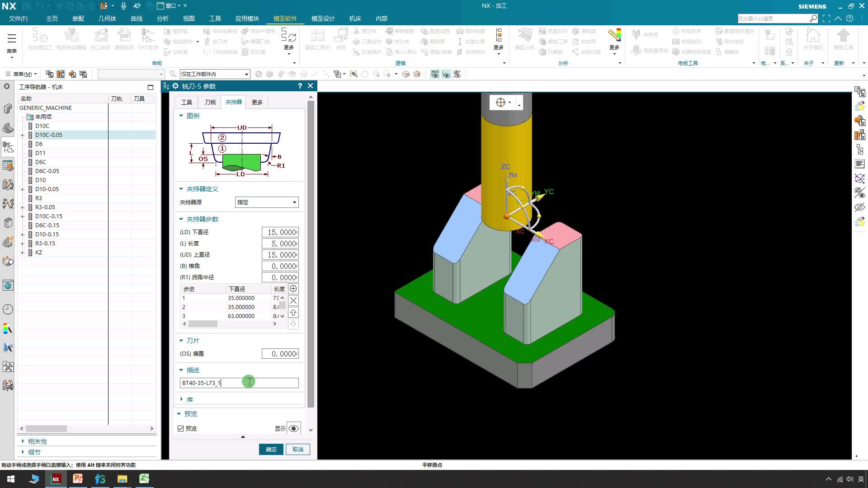Open the 菜单 hamburger menu in ribbon
The height and width of the screenshot is (488, 868).
(12, 43)
